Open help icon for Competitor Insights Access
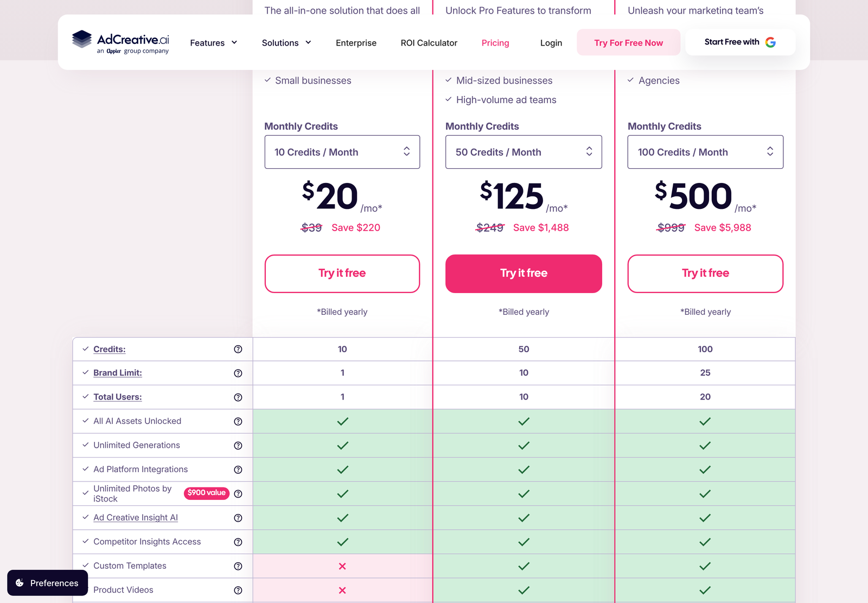This screenshot has width=868, height=603. coord(238,542)
